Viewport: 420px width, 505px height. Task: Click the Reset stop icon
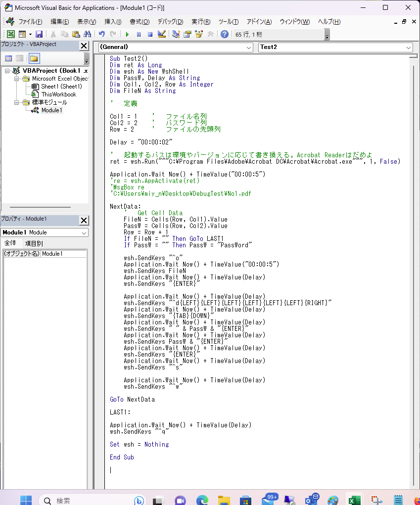150,34
